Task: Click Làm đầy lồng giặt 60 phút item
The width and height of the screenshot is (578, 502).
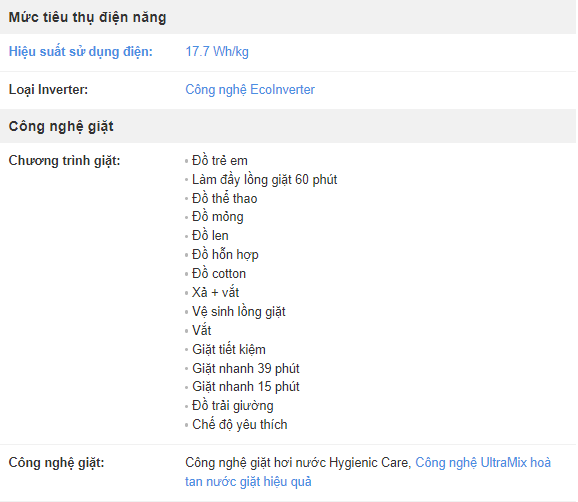Action: pos(264,179)
